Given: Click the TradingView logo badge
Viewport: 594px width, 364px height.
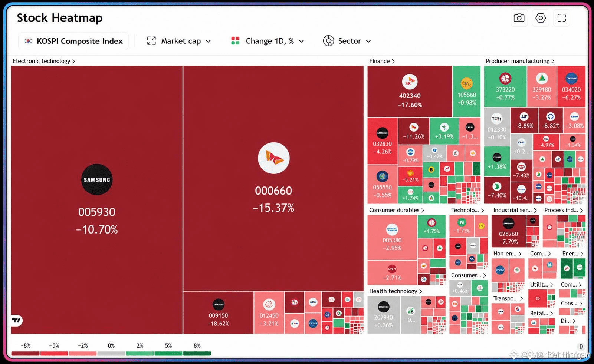Looking at the screenshot, I should point(16,320).
